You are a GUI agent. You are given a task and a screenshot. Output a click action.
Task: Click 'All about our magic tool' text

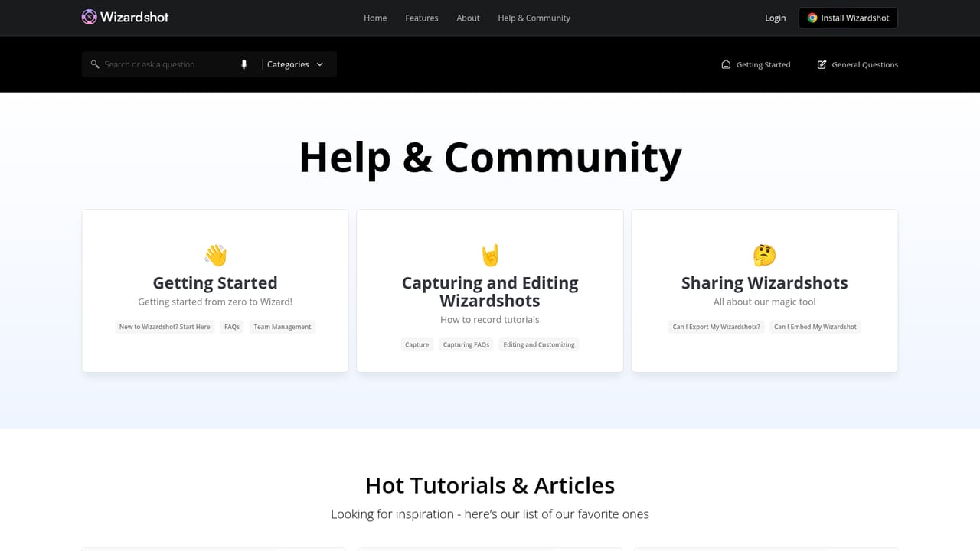tap(765, 302)
